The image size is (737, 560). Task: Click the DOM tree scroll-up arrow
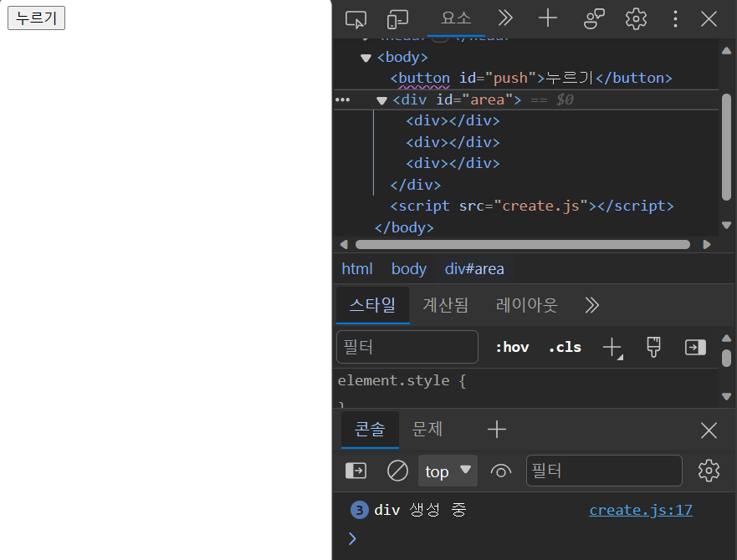(727, 51)
